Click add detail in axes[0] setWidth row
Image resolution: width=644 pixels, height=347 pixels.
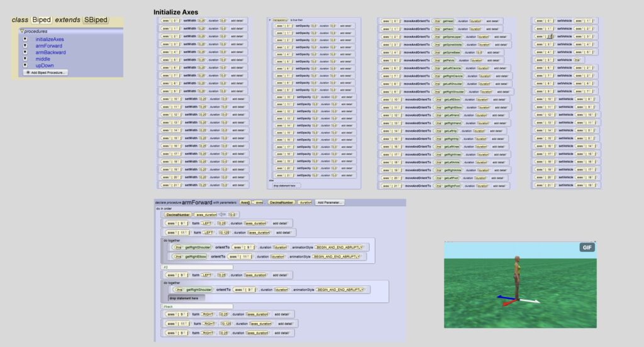pos(237,21)
